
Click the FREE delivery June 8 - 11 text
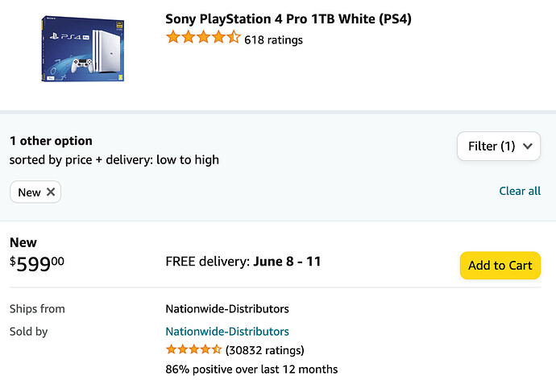tap(243, 262)
